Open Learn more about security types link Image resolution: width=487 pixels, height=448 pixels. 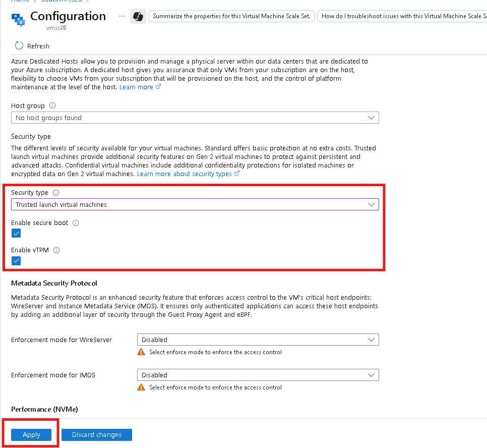185,174
